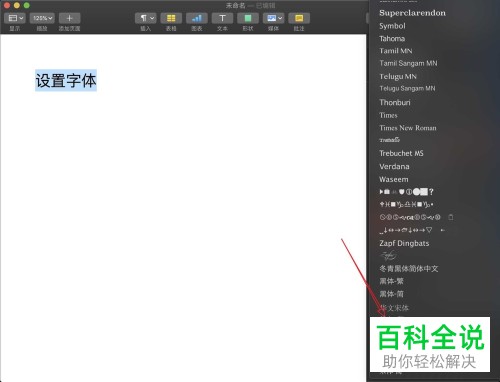Click the highlighted 设置字体 text in document

[66, 80]
